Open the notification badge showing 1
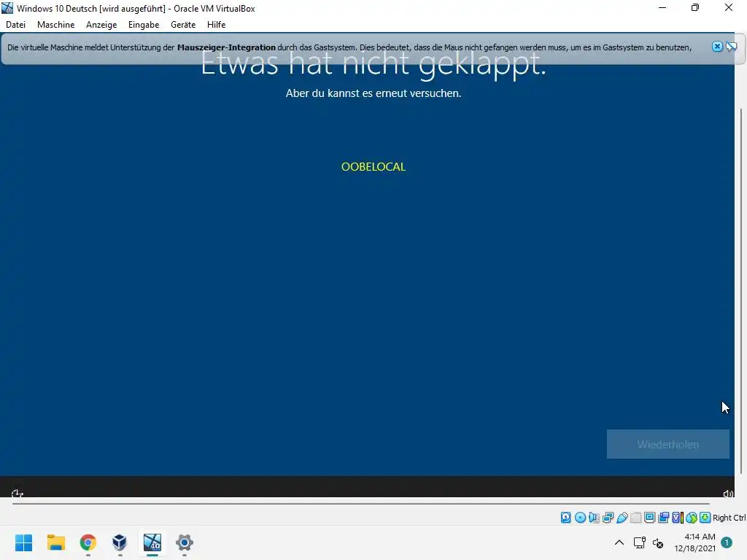This screenshot has width=747, height=560. pos(726,542)
